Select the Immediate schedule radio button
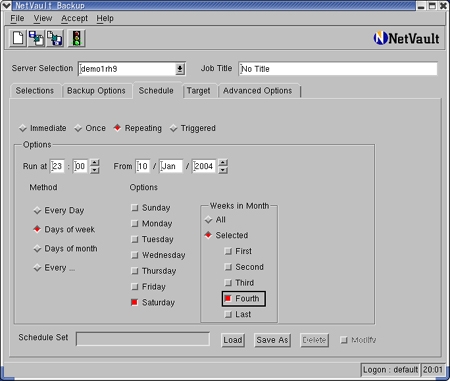Viewport: 450px width, 381px height. [42, 128]
